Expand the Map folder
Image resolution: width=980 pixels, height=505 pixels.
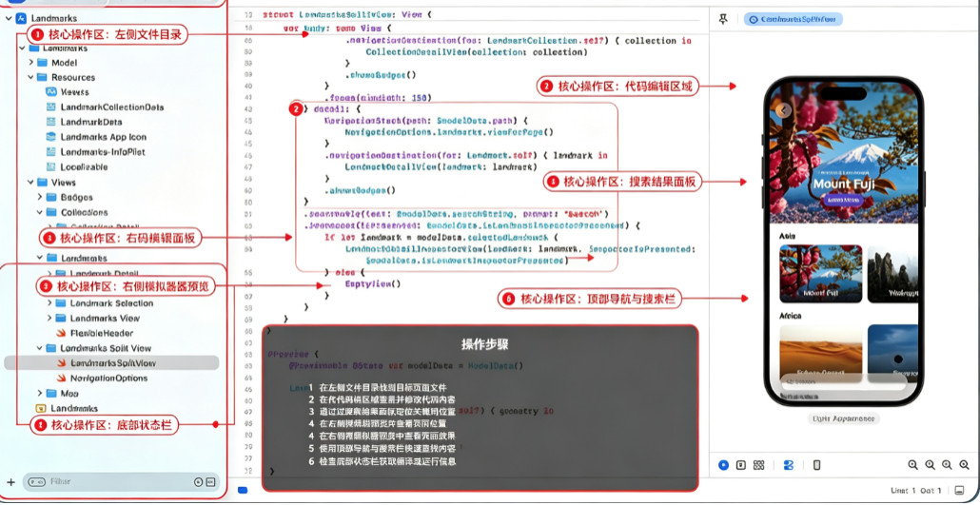(39, 393)
